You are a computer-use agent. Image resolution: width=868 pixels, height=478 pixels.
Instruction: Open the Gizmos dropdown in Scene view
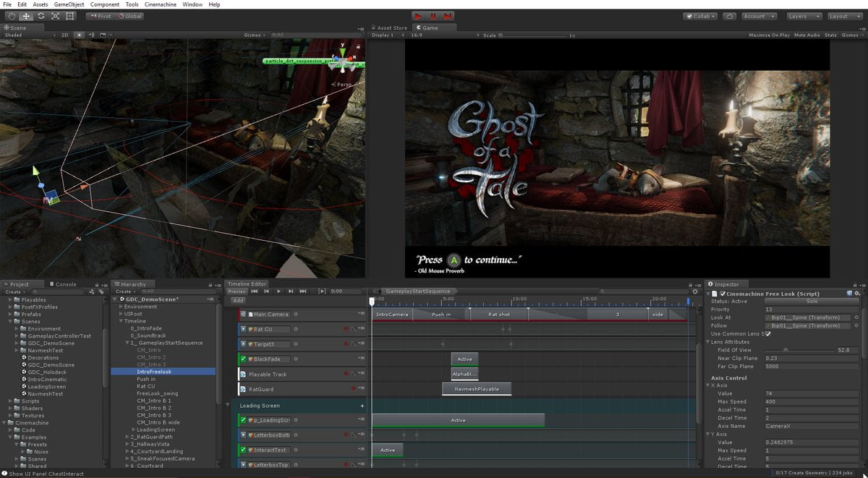click(x=255, y=35)
